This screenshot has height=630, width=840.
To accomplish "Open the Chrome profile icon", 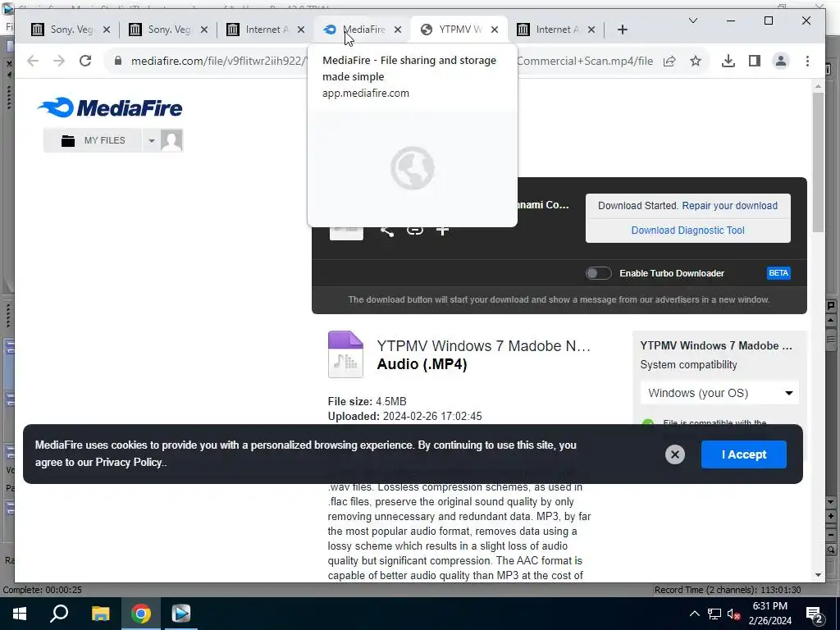I will pos(781,61).
